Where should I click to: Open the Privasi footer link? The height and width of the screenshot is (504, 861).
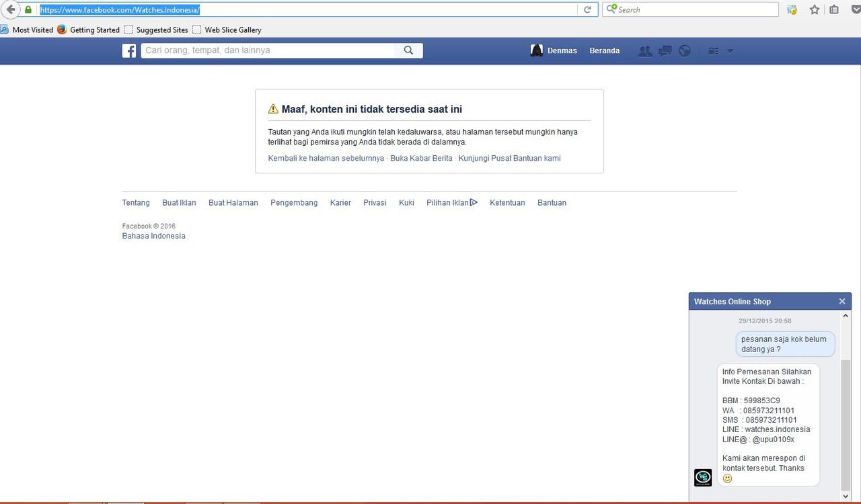[x=375, y=202]
